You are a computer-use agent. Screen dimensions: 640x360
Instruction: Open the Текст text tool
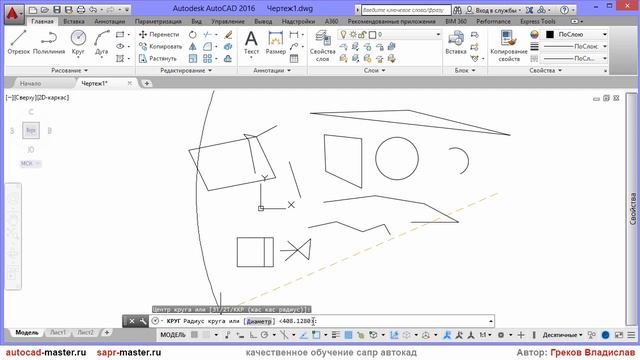[251, 42]
